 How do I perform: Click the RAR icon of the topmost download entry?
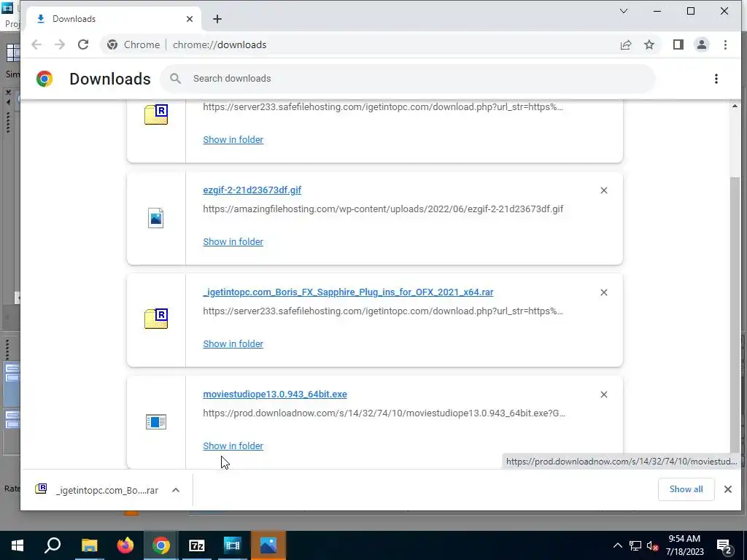[156, 114]
